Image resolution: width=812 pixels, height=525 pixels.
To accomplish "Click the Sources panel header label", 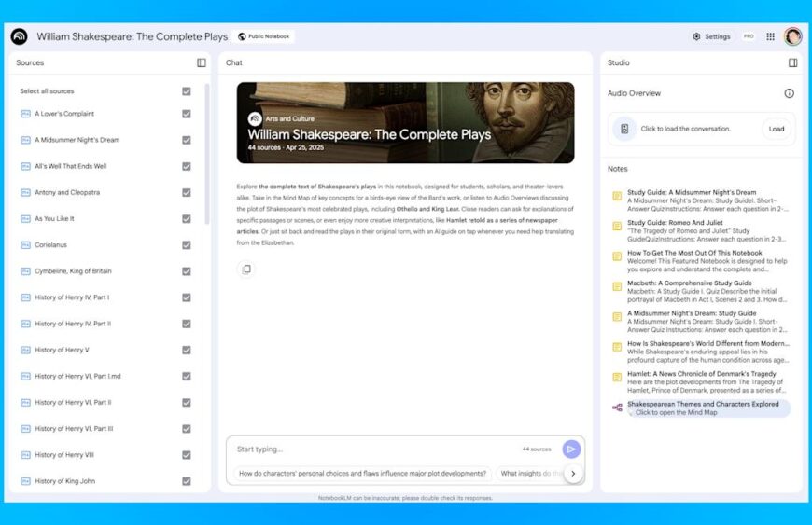I will click(x=30, y=62).
